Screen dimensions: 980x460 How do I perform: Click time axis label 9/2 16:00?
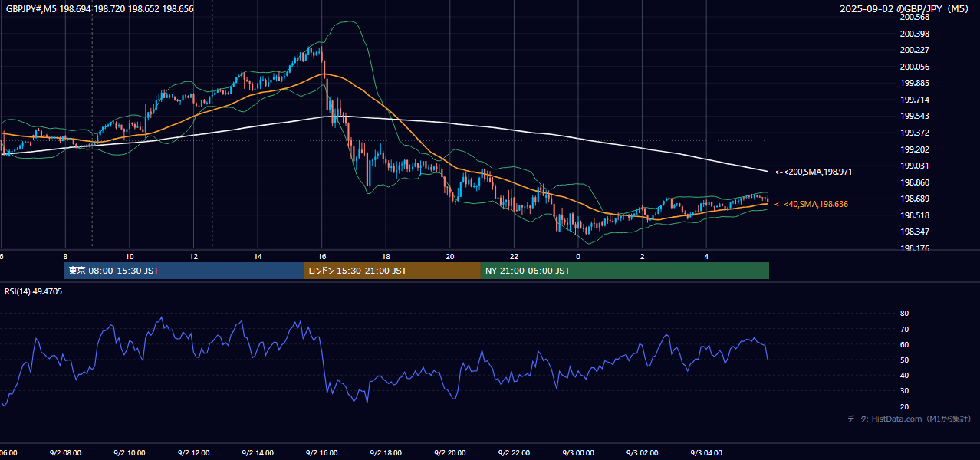coord(321,452)
